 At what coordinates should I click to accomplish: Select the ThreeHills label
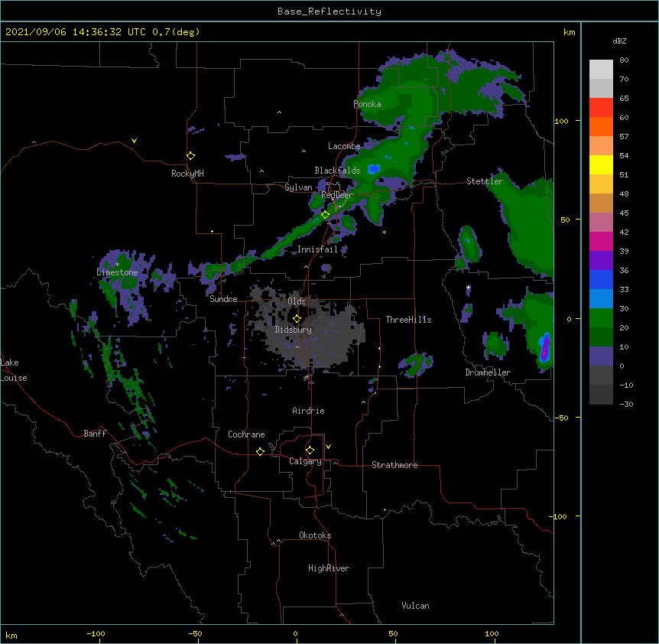coord(408,320)
